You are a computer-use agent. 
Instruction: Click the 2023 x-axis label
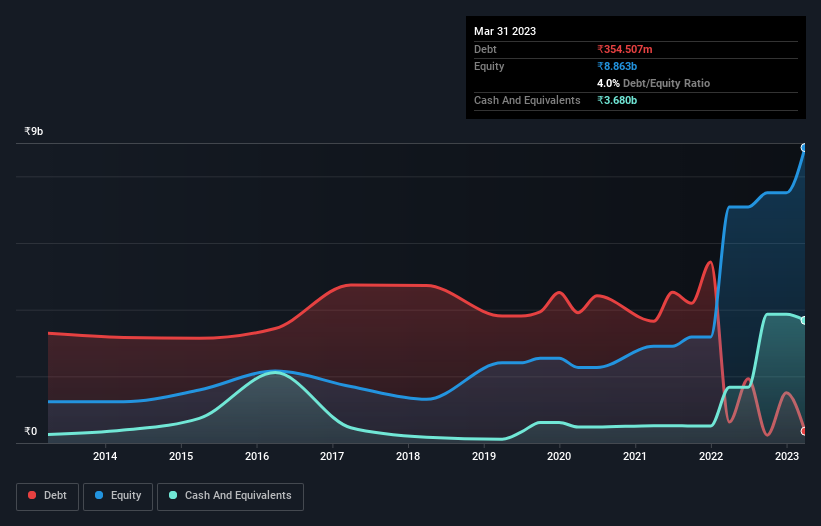pos(786,456)
